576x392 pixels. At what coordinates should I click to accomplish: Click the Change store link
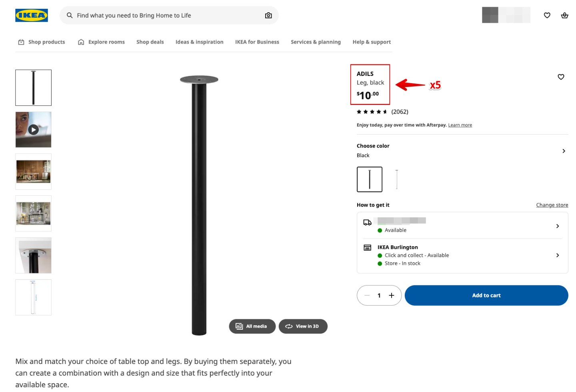(x=552, y=205)
